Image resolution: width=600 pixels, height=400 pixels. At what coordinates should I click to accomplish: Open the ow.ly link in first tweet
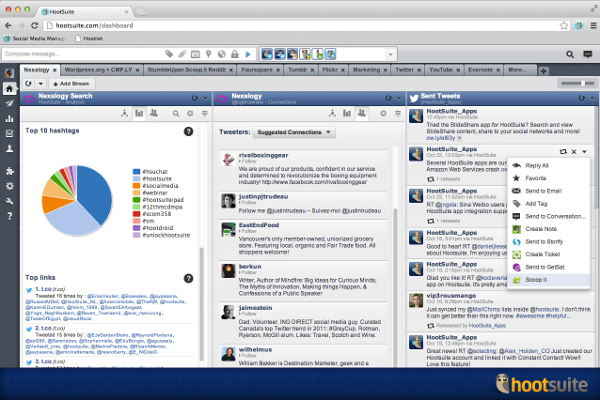tap(440, 138)
